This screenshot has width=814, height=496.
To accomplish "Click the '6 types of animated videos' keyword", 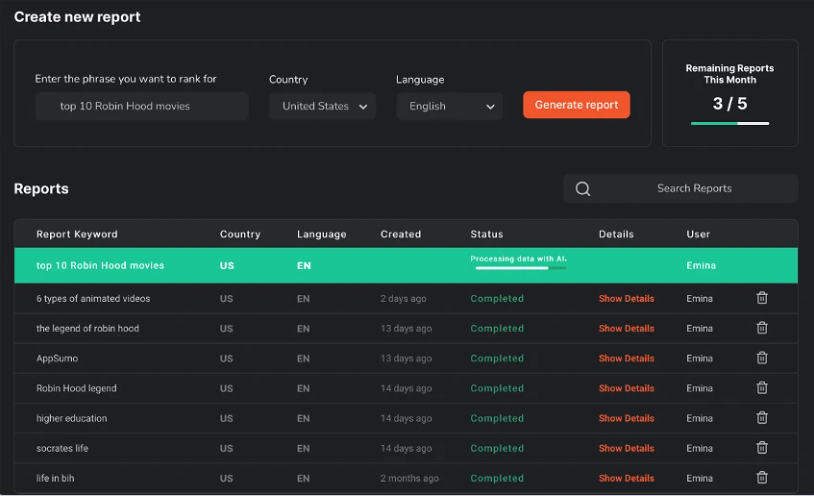I will (93, 299).
